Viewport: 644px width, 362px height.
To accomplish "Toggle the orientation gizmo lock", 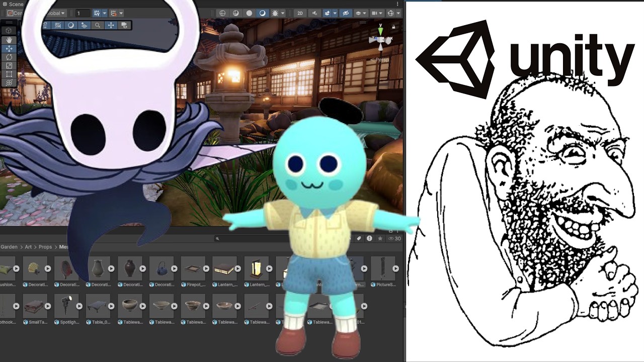I will pyautogui.click(x=393, y=27).
